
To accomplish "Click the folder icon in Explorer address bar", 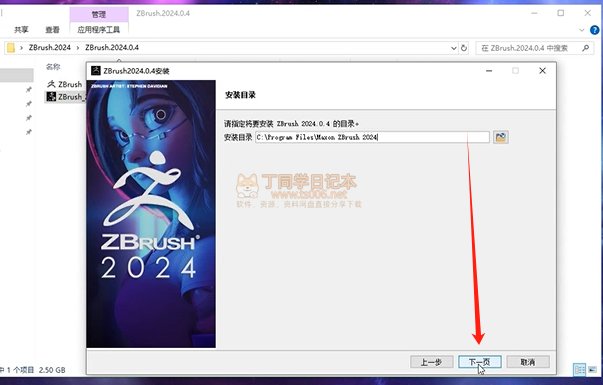I will click(11, 48).
